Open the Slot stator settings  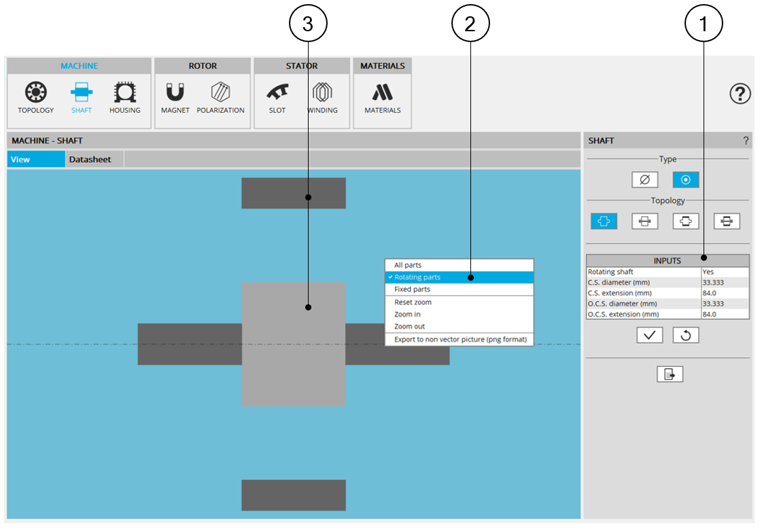277,93
